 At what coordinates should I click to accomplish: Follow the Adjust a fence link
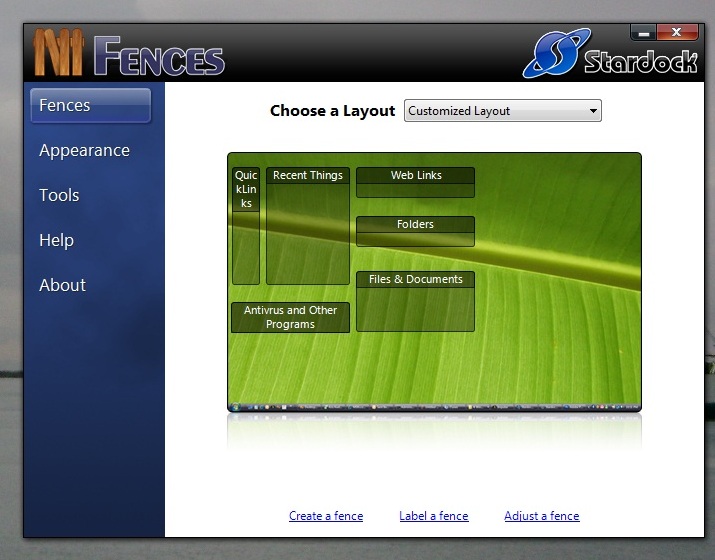542,516
